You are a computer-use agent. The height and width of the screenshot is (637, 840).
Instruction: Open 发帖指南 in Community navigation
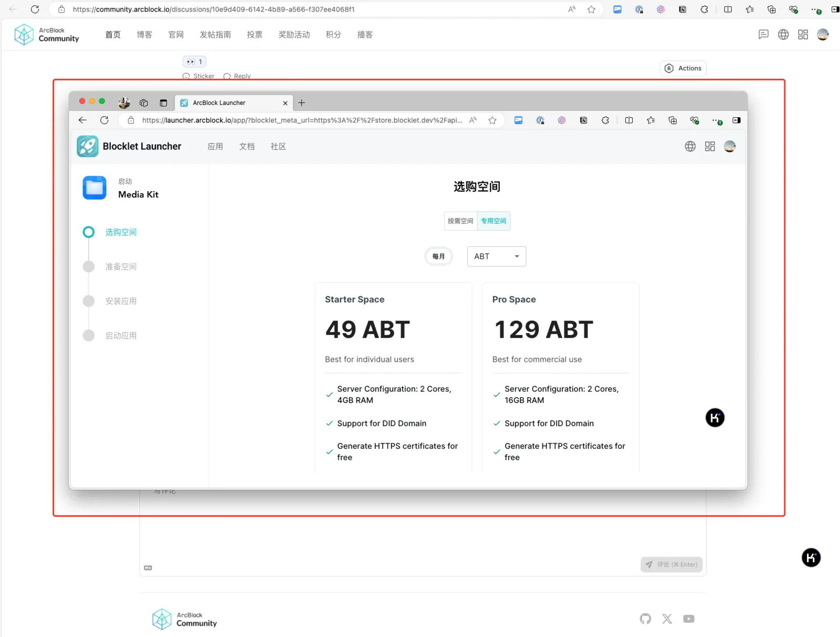pyautogui.click(x=215, y=35)
